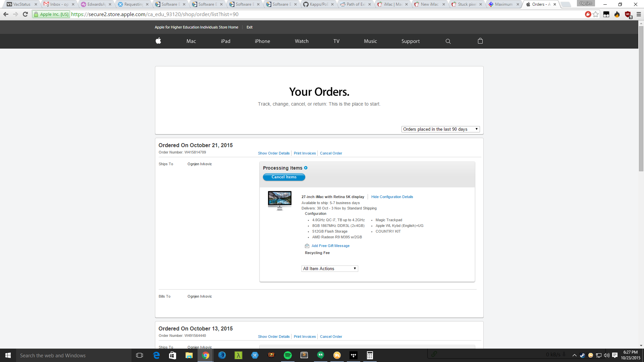This screenshot has width=644, height=362.
Task: Open Spotify from the taskbar
Action: (287, 355)
